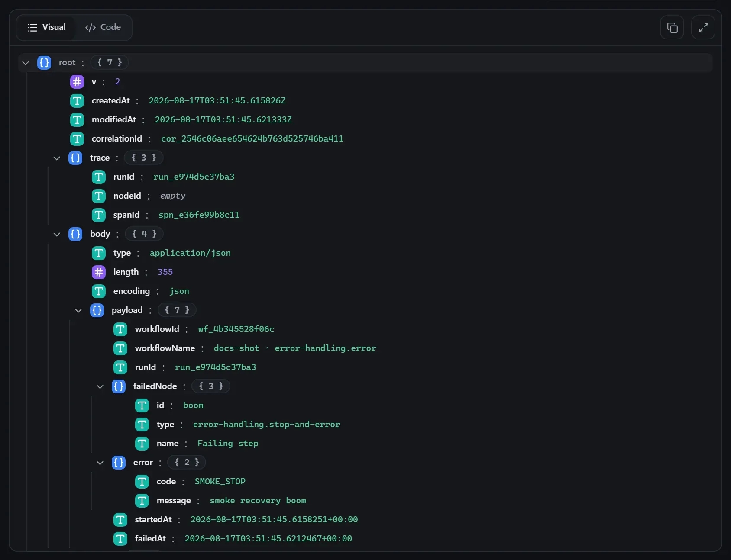Click the text icon beside startedAt
The width and height of the screenshot is (731, 560).
click(120, 520)
